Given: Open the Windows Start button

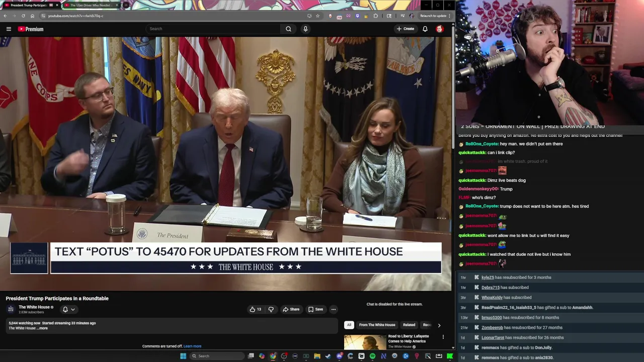Looking at the screenshot, I should [183, 356].
